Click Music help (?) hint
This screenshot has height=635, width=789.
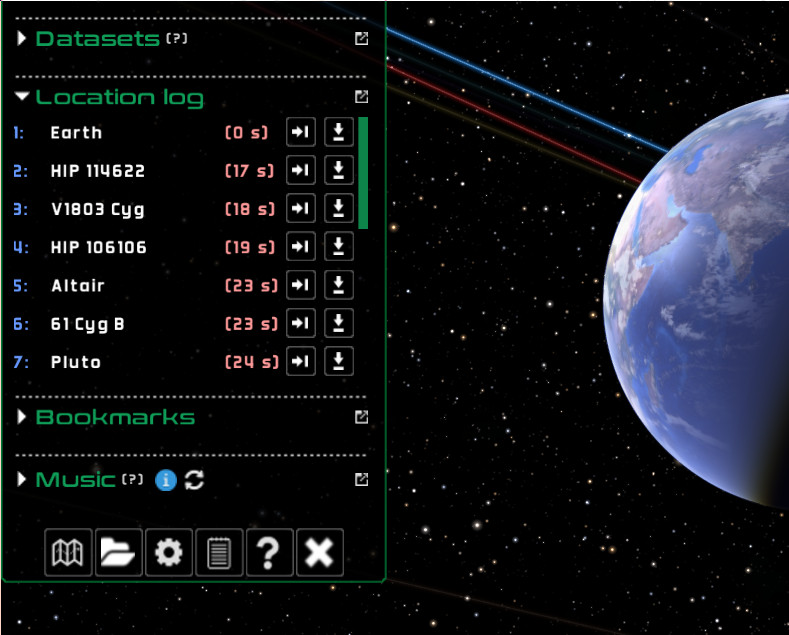[x=132, y=479]
